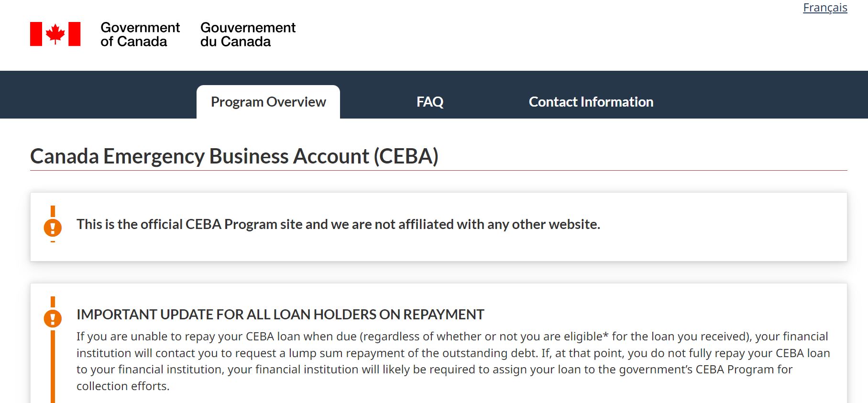Screen dimensions: 868x403
Task: Select the Program Overview tab
Action: (x=268, y=101)
